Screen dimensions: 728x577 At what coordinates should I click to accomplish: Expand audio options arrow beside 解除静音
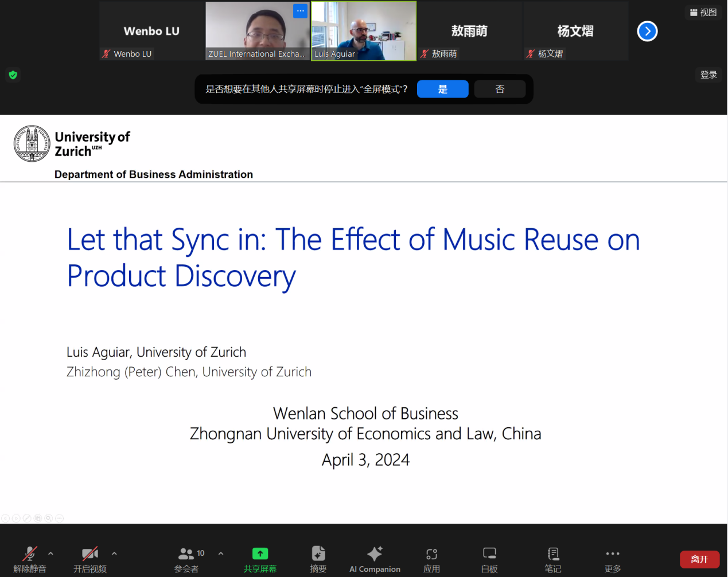50,553
